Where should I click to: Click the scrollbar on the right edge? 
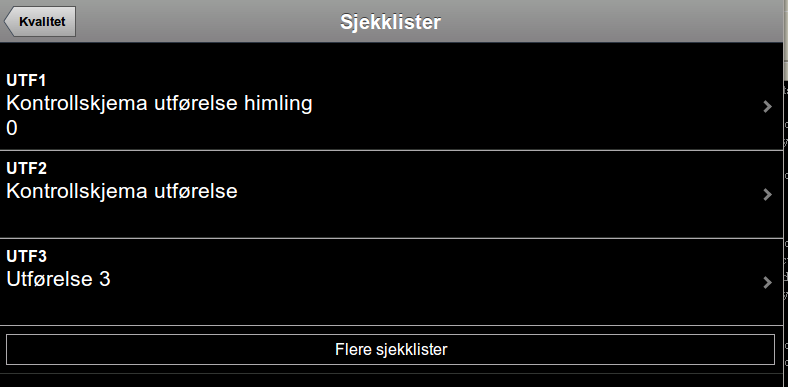785,40
